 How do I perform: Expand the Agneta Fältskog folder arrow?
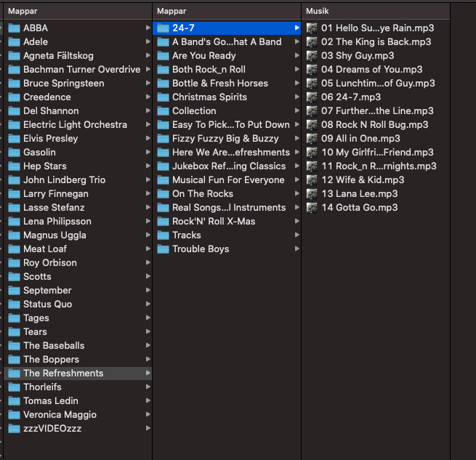148,55
